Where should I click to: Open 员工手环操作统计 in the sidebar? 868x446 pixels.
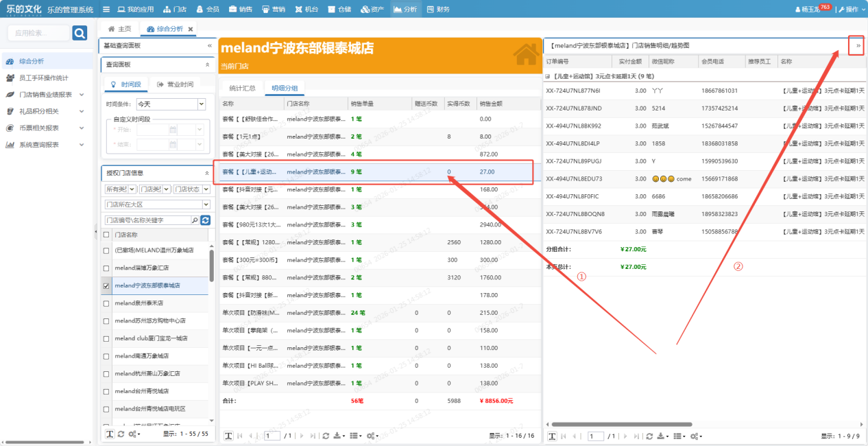pos(43,78)
